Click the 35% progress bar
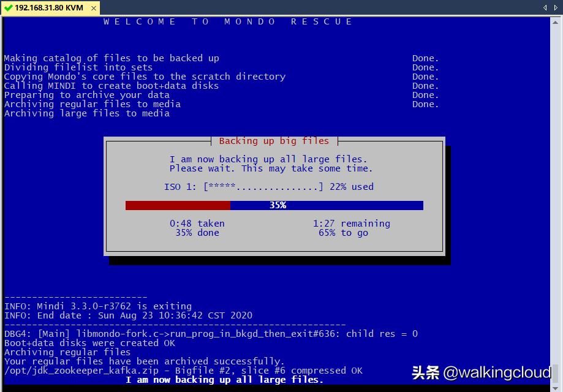Viewport: 563px width, 392px height. point(274,205)
